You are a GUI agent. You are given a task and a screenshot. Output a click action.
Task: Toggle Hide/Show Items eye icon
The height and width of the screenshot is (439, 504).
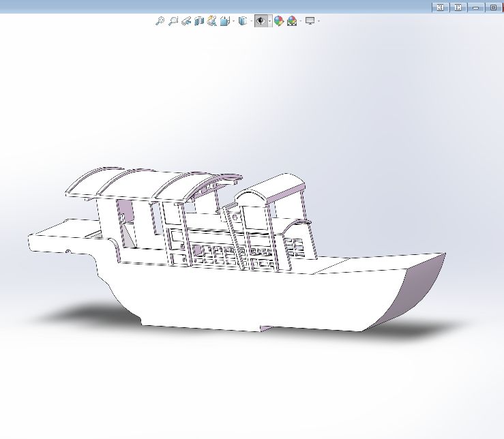[x=261, y=21]
